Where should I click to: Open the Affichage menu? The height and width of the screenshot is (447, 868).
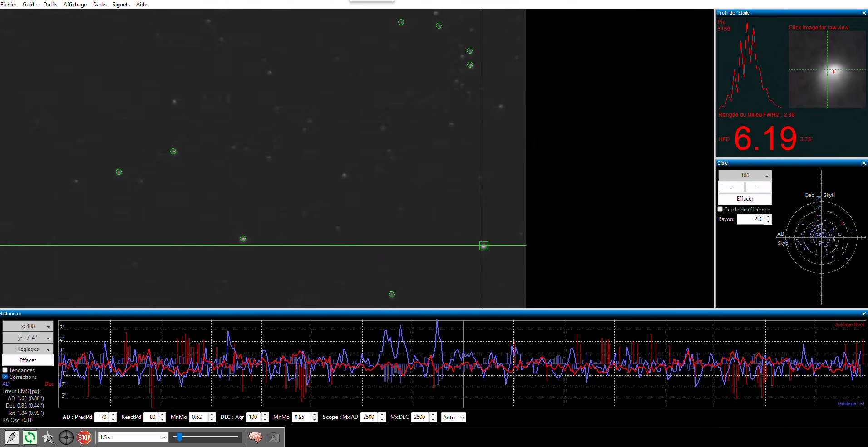coord(75,5)
